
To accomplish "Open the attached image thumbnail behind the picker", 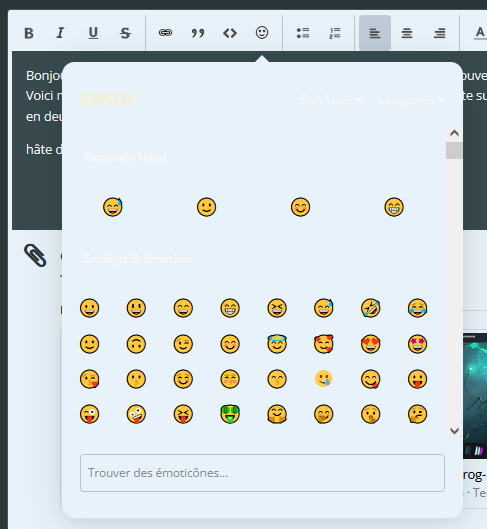I will coord(475,396).
